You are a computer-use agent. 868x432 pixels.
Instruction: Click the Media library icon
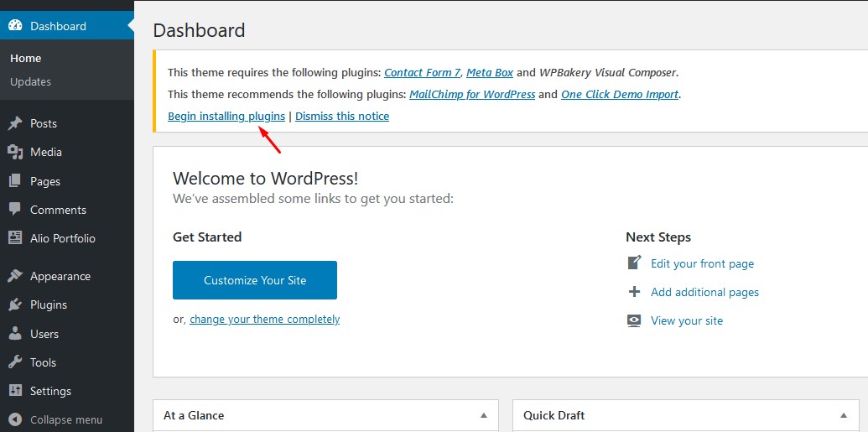15,152
